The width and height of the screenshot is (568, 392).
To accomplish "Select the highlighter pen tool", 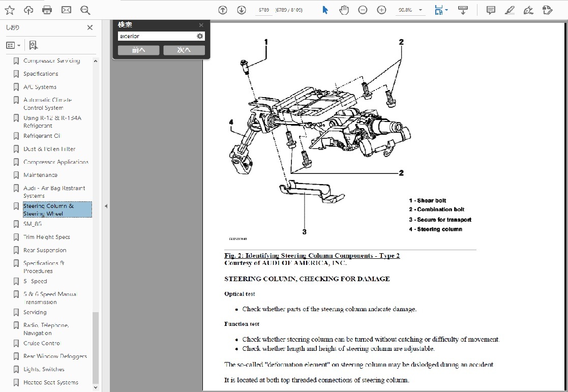I will [510, 10].
